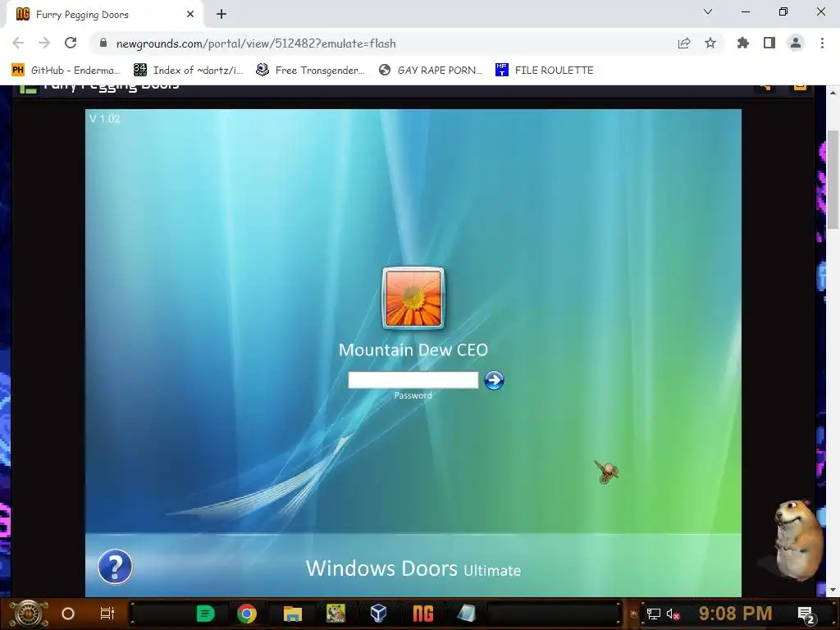Open the green chat app taskbar icon
Viewport: 840px width, 630px height.
click(x=205, y=614)
